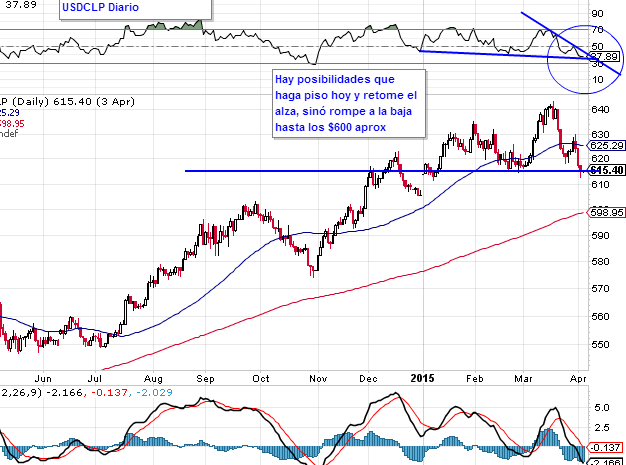
Task: Select the 90 level on RSI axis
Action: pos(598,14)
